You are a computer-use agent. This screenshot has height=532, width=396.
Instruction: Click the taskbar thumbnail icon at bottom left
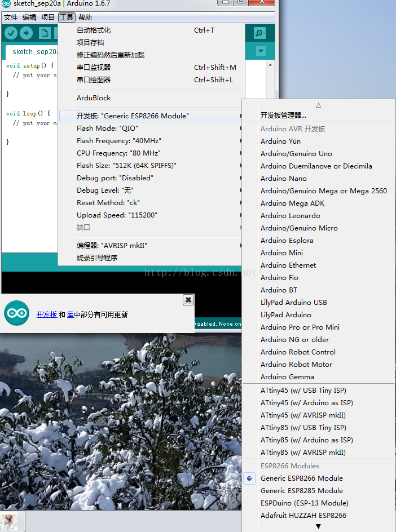pyautogui.click(x=8, y=521)
